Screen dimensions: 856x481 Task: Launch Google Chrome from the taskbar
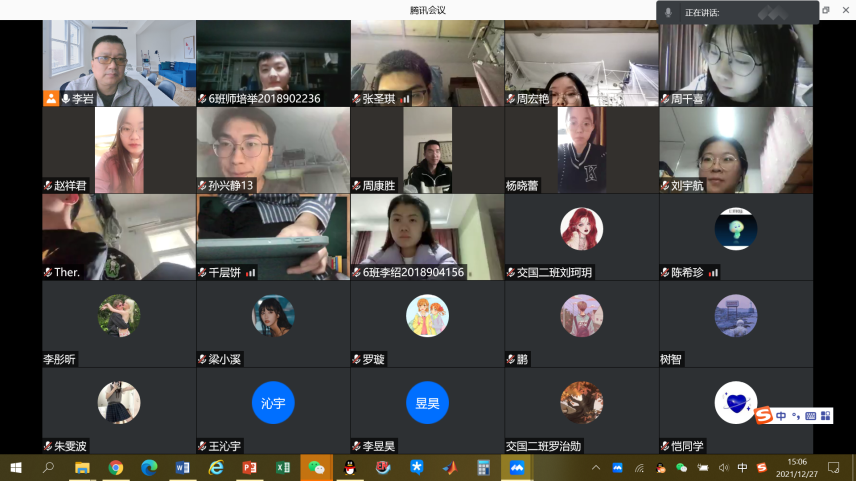point(116,468)
